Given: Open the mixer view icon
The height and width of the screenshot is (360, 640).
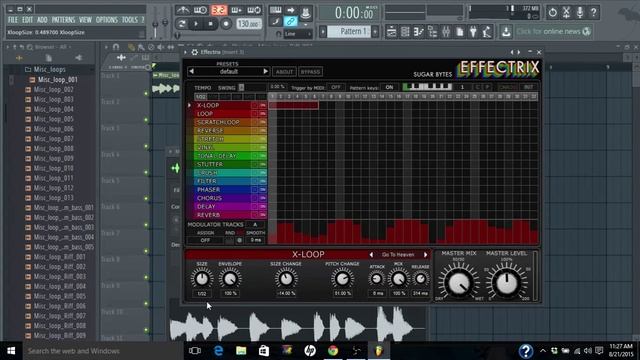Looking at the screenshot, I should click(x=446, y=32).
